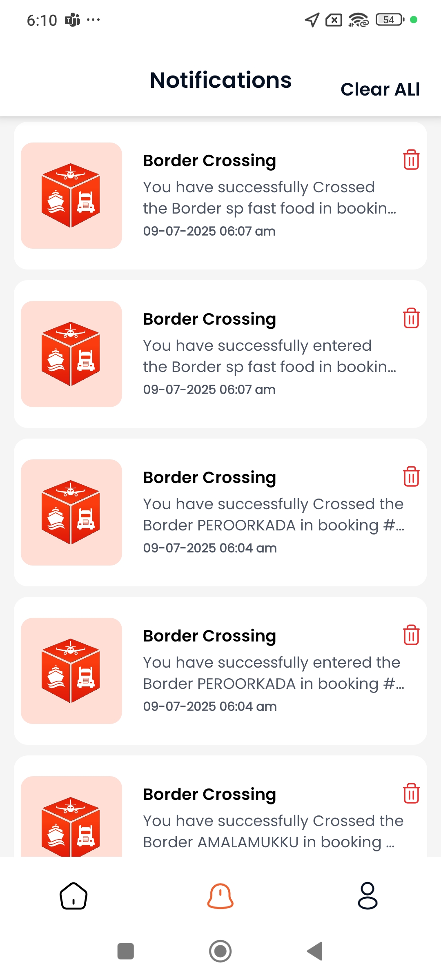Select the Notifications bell tab
441x980 pixels.
coord(220,896)
